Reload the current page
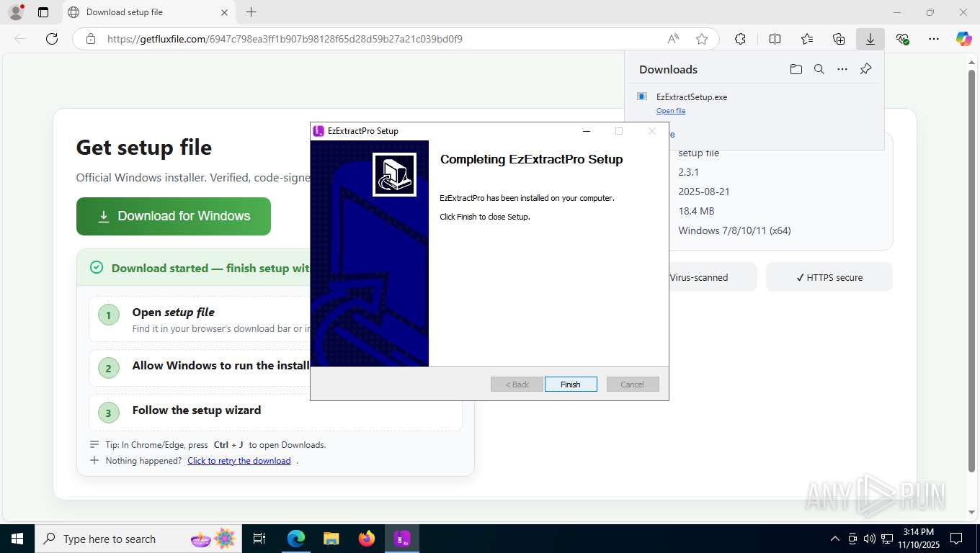The height and width of the screenshot is (553, 980). click(x=52, y=39)
